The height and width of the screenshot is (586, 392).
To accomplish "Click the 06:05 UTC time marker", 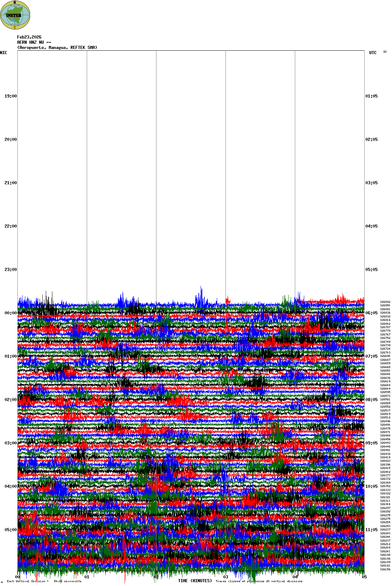I will [372, 313].
